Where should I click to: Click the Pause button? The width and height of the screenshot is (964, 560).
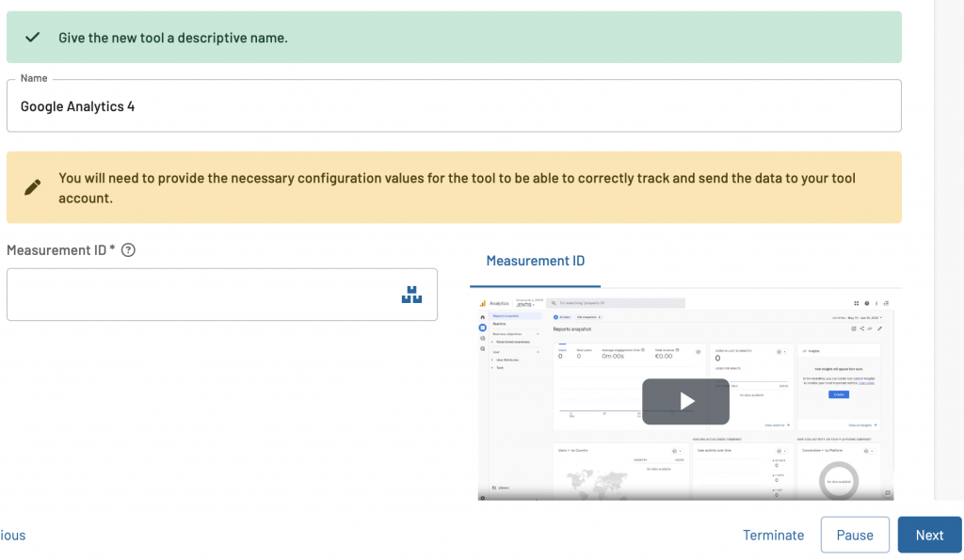(855, 535)
